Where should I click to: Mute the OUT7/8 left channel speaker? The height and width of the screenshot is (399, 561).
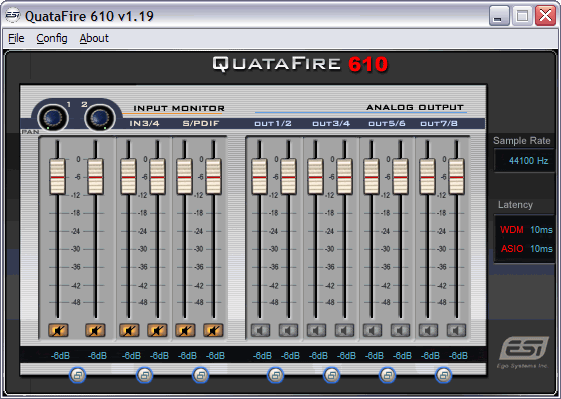[x=428, y=330]
